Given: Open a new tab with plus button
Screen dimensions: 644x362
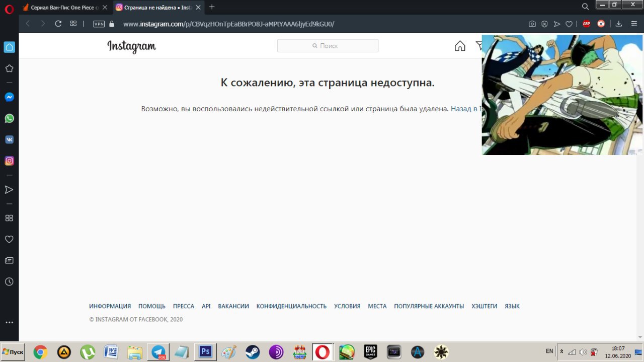Looking at the screenshot, I should pos(212,7).
